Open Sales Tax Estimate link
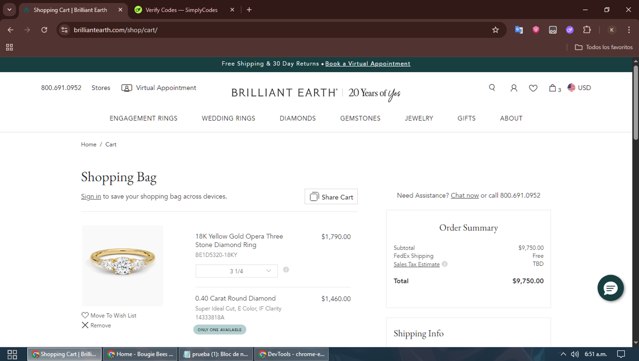 [x=416, y=264]
